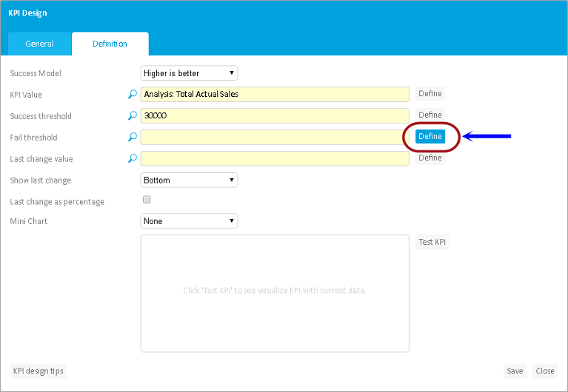Image resolution: width=568 pixels, height=392 pixels.
Task: Click the magnifier icon beside Success threshold
Action: click(133, 116)
